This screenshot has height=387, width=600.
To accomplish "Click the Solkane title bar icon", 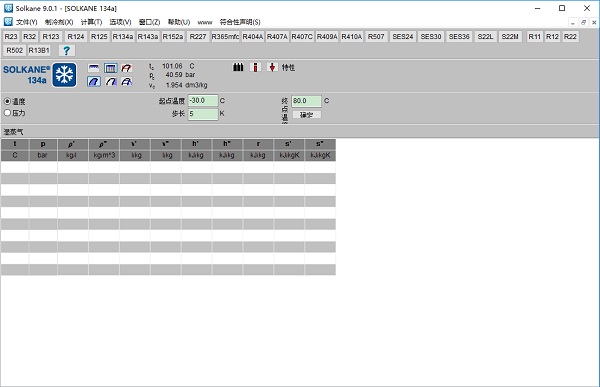I will 8,8.
